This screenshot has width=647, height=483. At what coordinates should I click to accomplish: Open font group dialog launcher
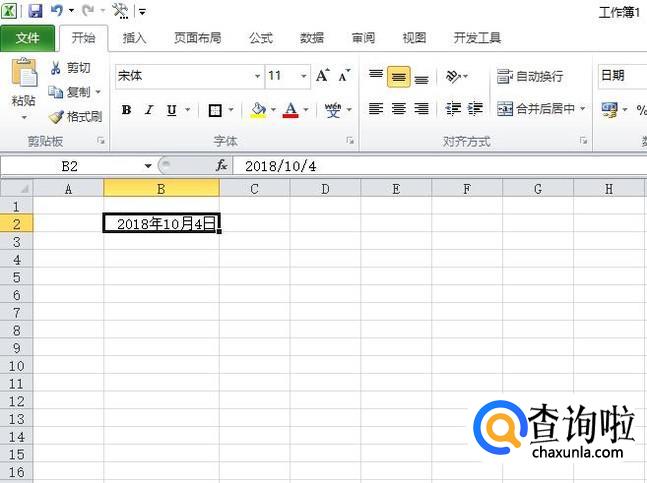click(350, 141)
